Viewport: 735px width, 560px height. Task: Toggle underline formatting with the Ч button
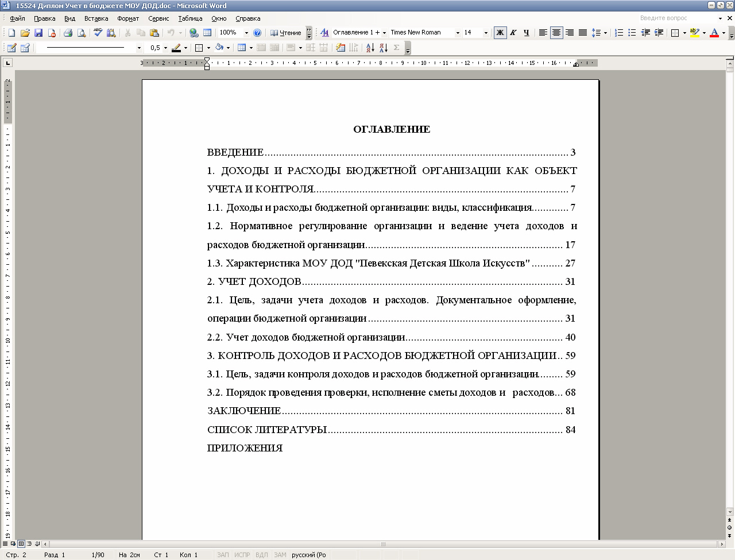click(x=526, y=33)
